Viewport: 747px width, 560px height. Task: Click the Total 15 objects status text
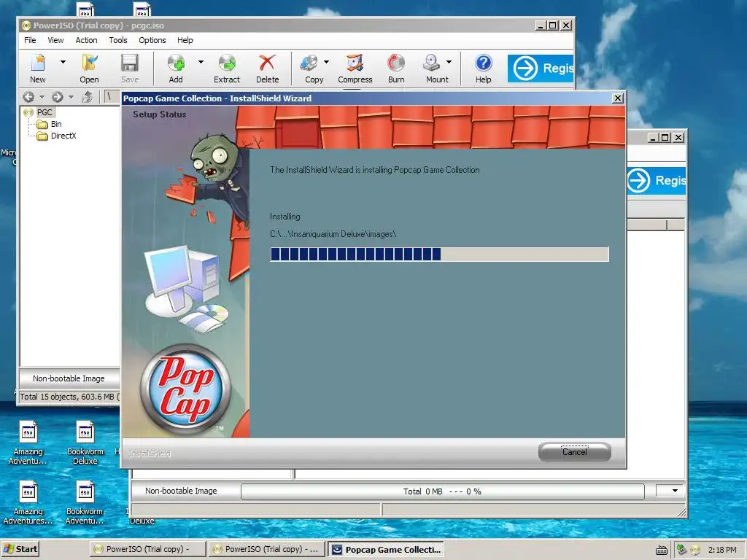(69, 397)
